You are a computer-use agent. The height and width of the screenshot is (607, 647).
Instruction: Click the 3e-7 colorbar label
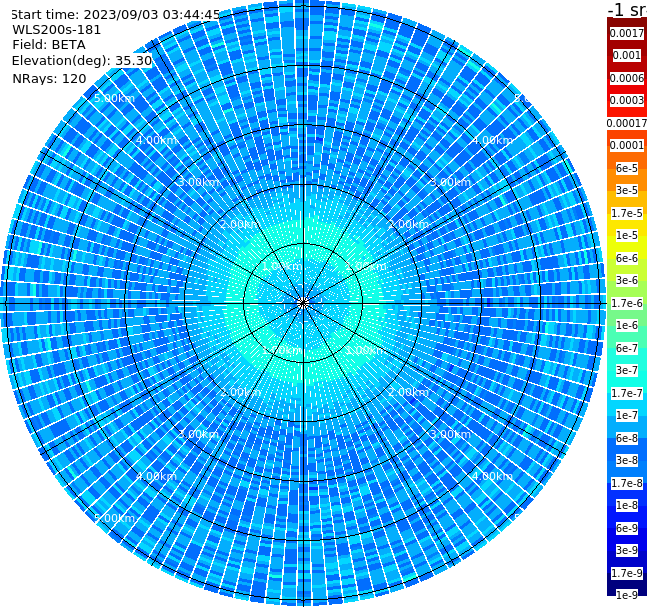(x=627, y=370)
